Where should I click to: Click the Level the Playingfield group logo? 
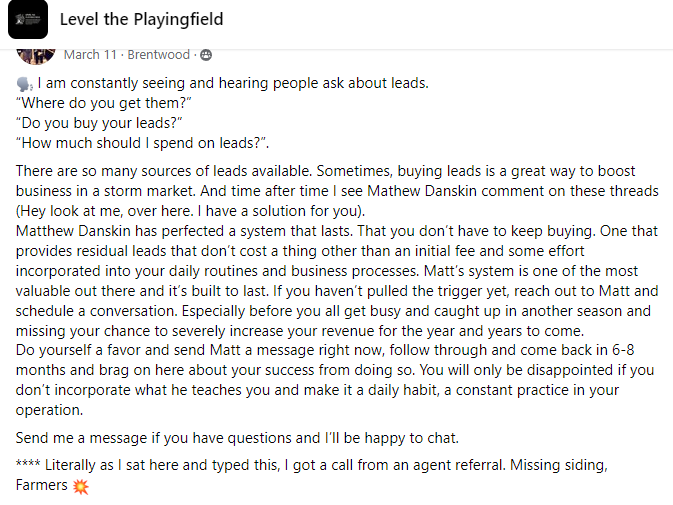(x=28, y=20)
